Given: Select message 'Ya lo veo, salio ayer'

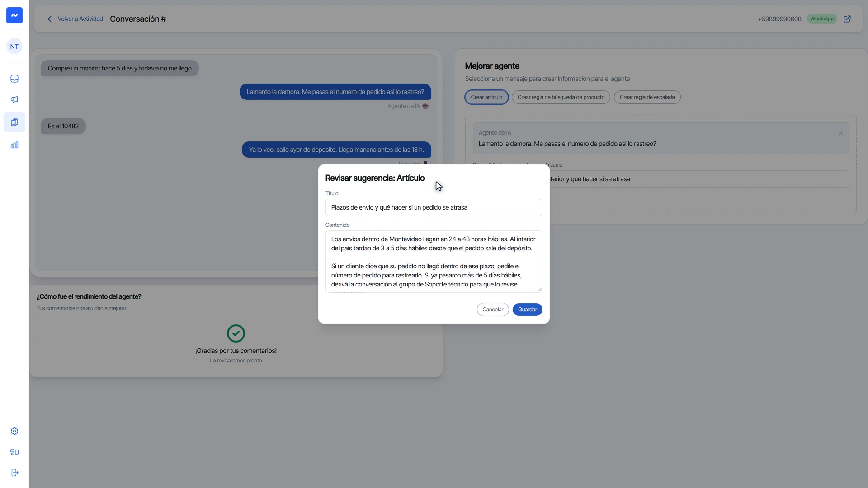Looking at the screenshot, I should point(336,150).
